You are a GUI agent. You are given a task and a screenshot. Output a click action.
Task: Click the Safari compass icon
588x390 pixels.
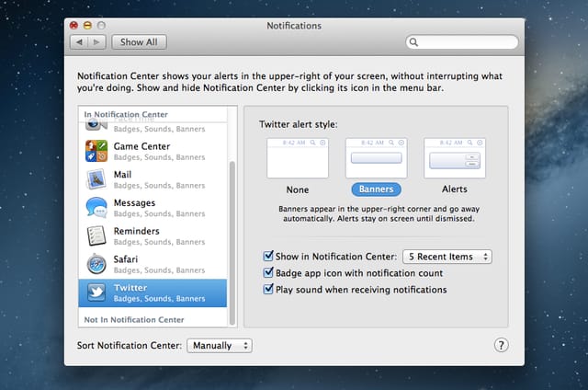[96, 264]
